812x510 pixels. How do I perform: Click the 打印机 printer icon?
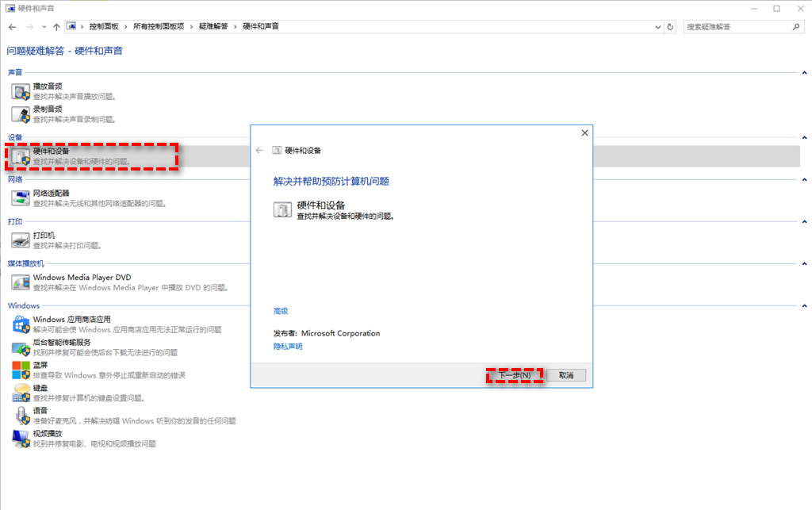click(x=20, y=240)
